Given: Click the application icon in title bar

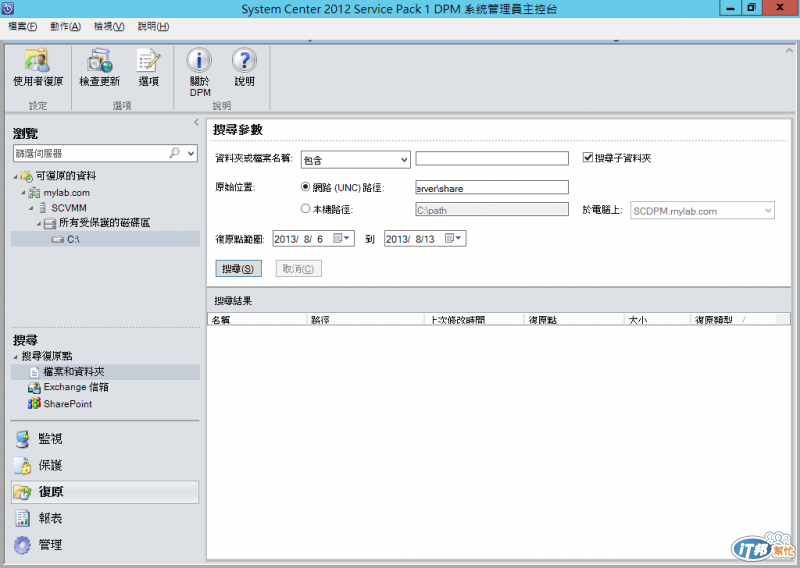Looking at the screenshot, I should click(x=8, y=8).
